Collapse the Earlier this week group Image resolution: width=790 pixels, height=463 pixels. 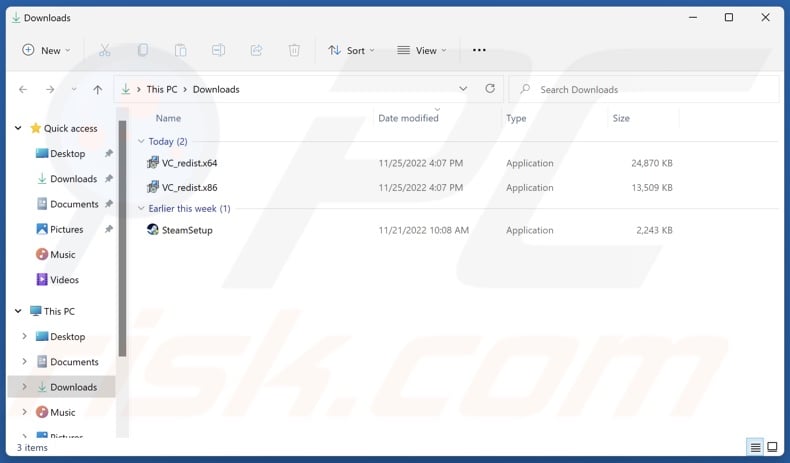[x=141, y=208]
